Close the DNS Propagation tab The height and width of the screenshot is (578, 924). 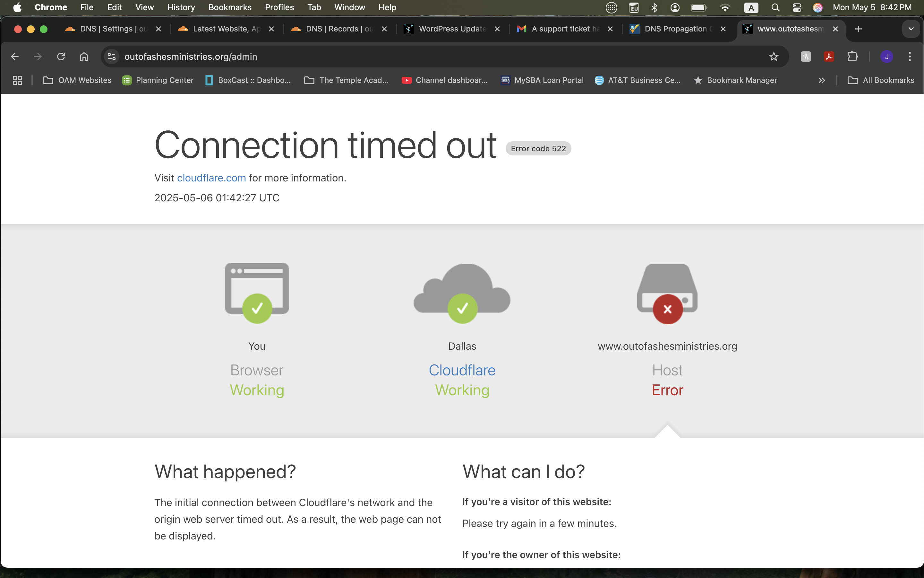pyautogui.click(x=723, y=29)
